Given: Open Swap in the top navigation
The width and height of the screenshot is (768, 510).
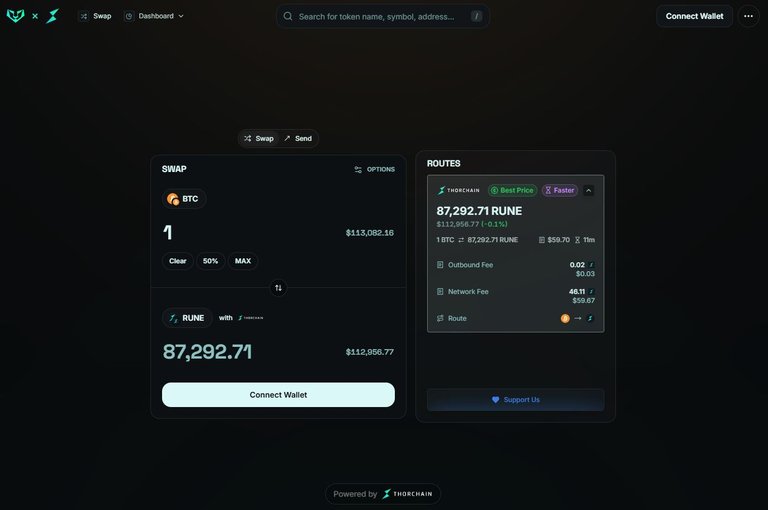Looking at the screenshot, I should click(96, 16).
